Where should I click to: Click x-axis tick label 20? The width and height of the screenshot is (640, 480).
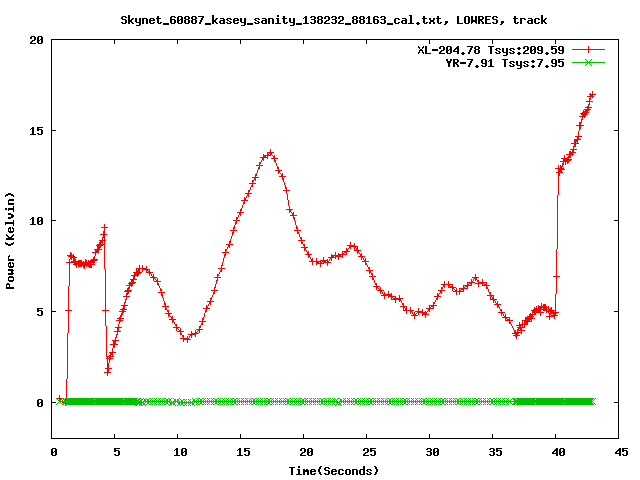point(307,452)
